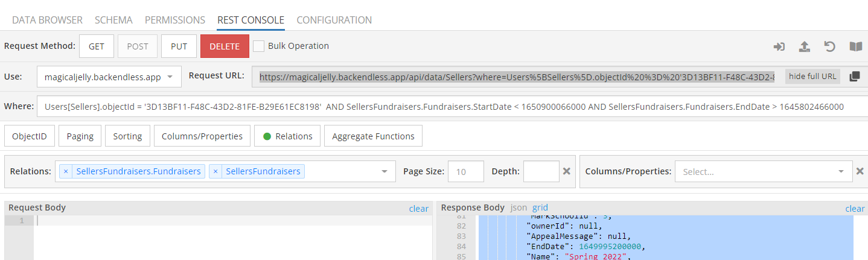Switch response view to json
The width and height of the screenshot is (868, 260).
(519, 208)
